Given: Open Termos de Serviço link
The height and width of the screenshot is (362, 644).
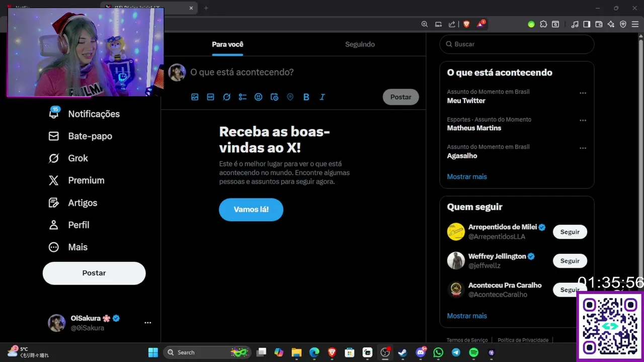Looking at the screenshot, I should pos(467,340).
